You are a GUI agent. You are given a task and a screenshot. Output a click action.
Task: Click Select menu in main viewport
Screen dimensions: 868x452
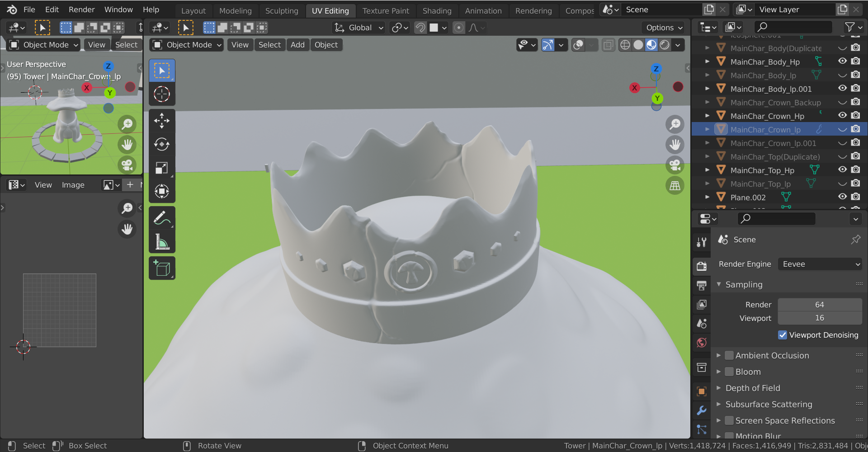click(x=269, y=45)
